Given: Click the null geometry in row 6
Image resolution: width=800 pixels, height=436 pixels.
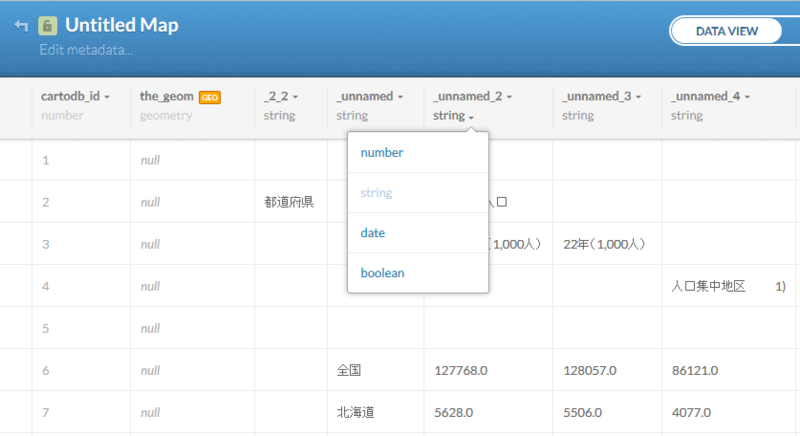Looking at the screenshot, I should coord(150,371).
